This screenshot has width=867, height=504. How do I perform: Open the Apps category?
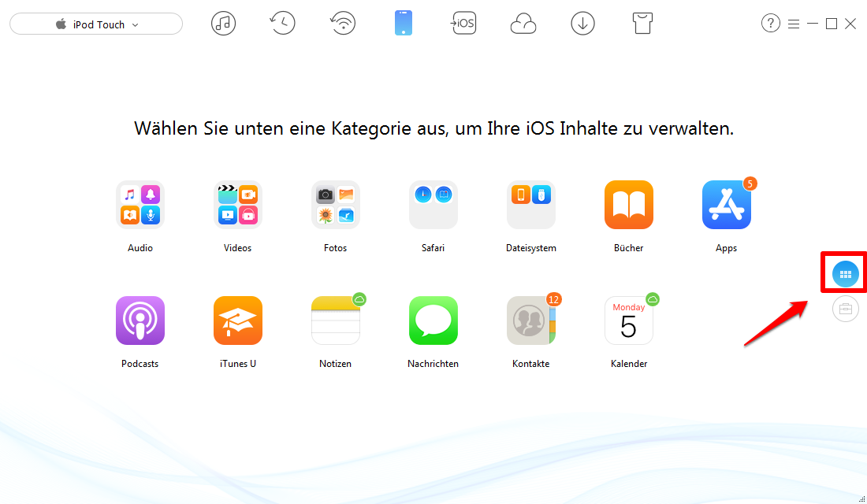click(x=727, y=205)
